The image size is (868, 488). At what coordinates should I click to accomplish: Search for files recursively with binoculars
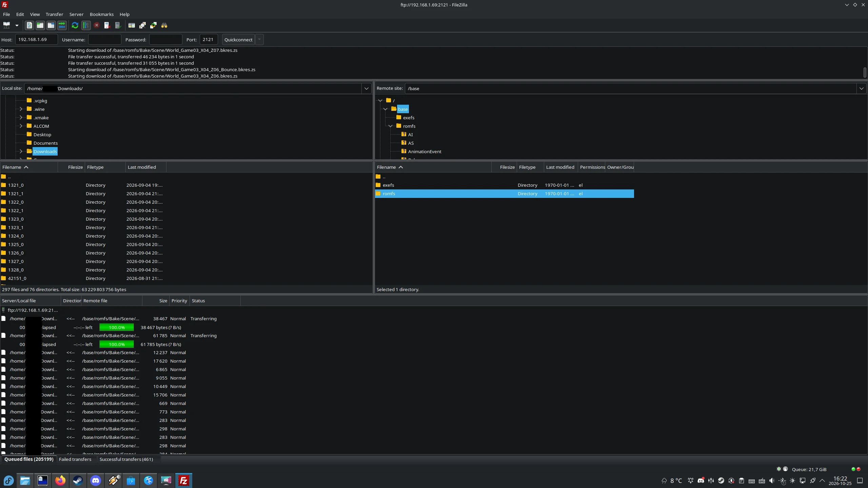click(x=164, y=25)
